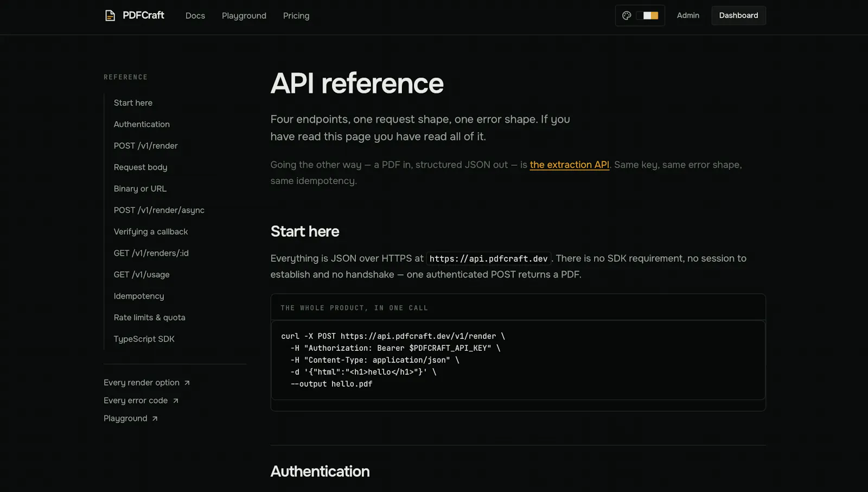Jump to Start here in the sidebar
868x492 pixels.
[133, 103]
